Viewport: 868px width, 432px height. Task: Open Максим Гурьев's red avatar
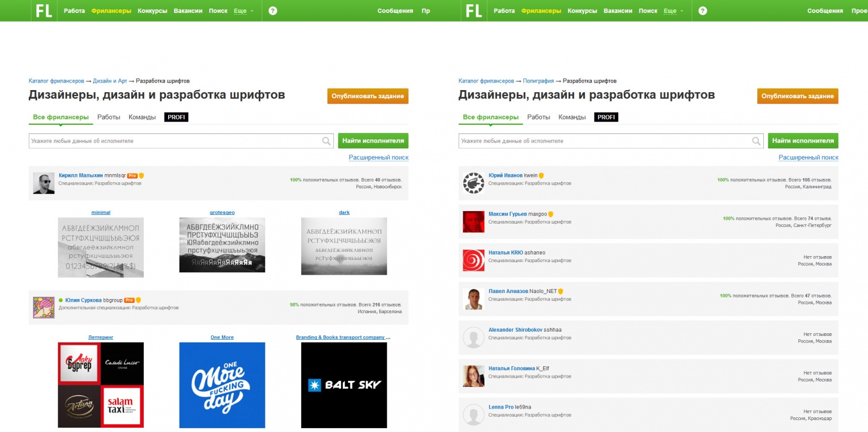click(474, 222)
